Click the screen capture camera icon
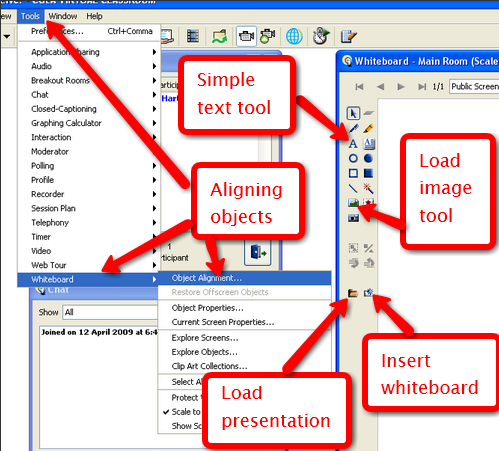Screen dimensions: 499x451 pos(353,218)
